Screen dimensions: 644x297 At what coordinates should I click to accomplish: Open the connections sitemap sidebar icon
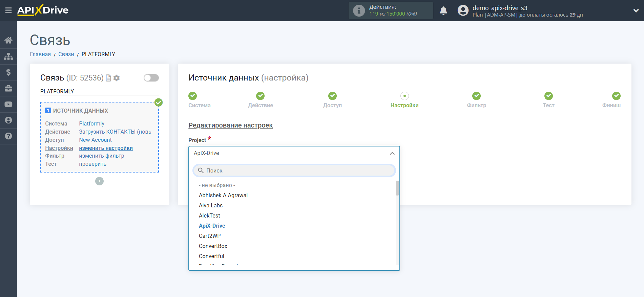[x=8, y=56]
